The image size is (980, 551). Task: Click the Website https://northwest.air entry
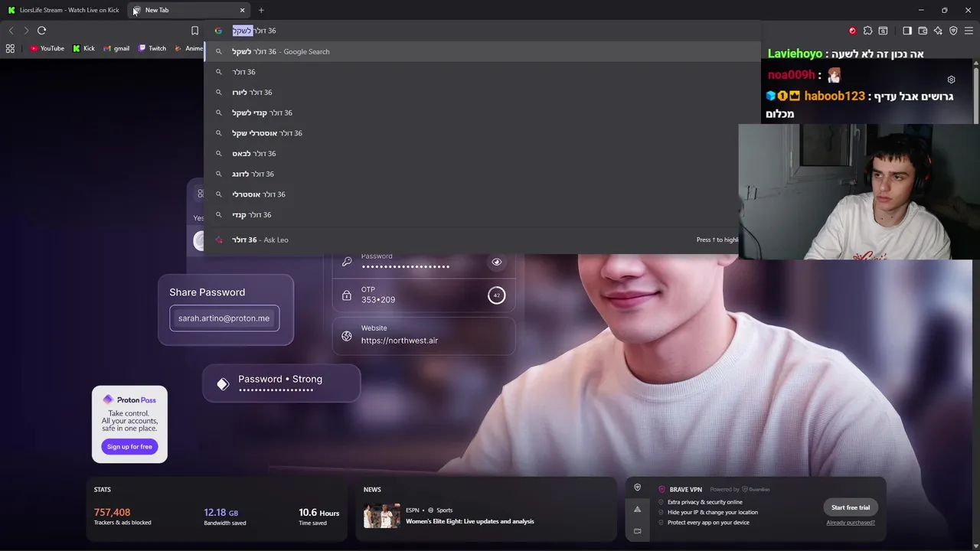click(x=423, y=334)
